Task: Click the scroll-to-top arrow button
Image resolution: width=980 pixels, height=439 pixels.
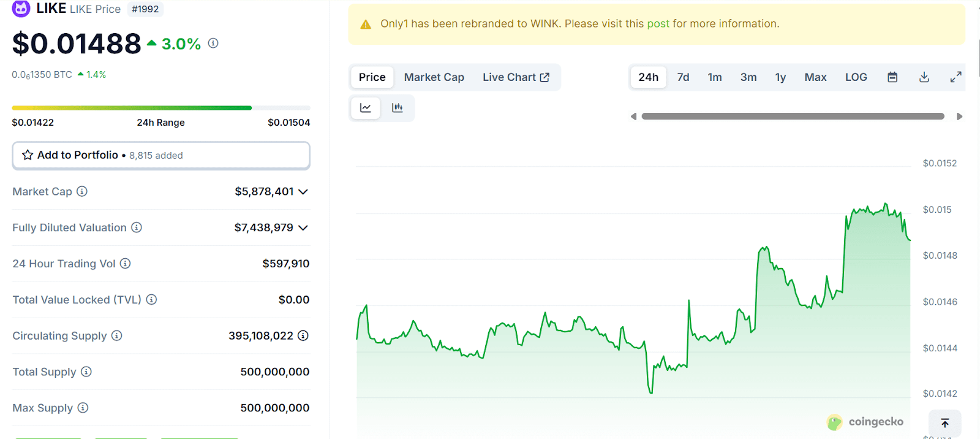Action: pos(944,423)
